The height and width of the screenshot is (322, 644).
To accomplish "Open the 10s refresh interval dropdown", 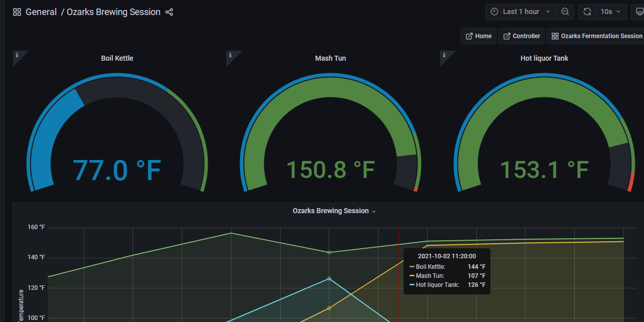I will 610,12.
